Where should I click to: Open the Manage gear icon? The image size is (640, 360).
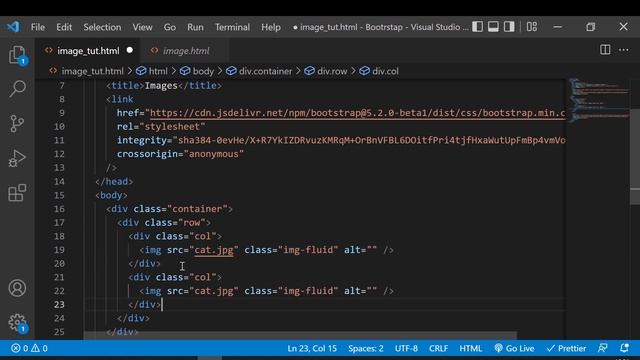(x=17, y=323)
